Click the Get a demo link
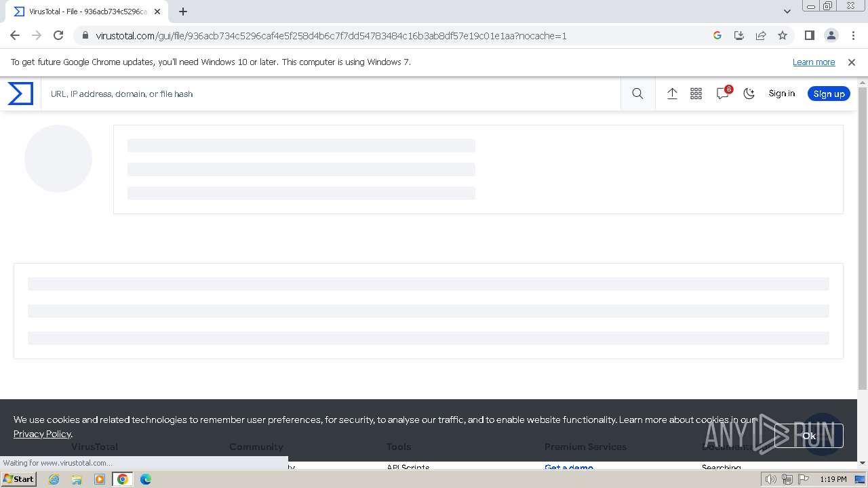This screenshot has height=488, width=868. pyautogui.click(x=568, y=467)
